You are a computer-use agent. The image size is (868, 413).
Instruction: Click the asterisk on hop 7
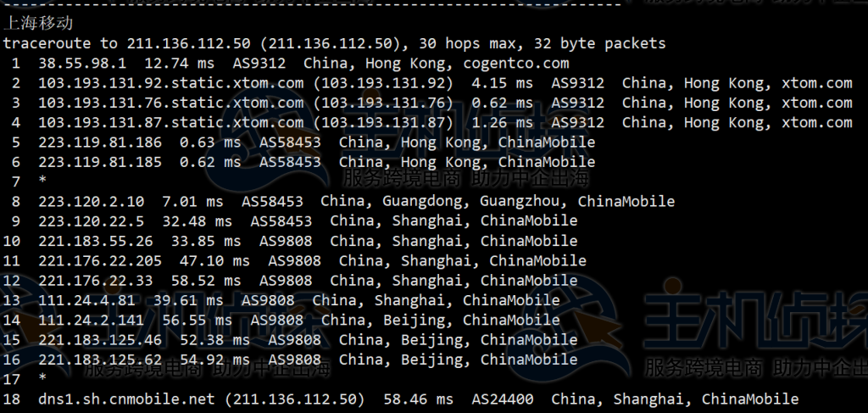coord(42,181)
